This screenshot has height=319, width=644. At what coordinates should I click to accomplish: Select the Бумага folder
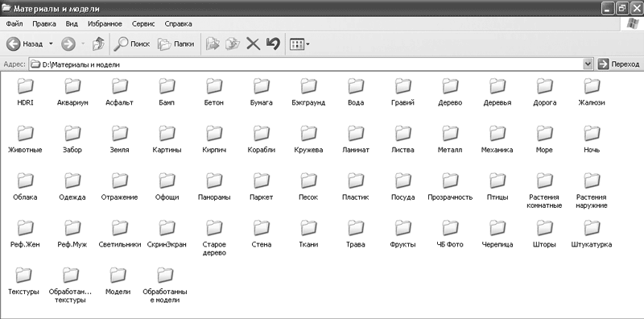(x=261, y=93)
